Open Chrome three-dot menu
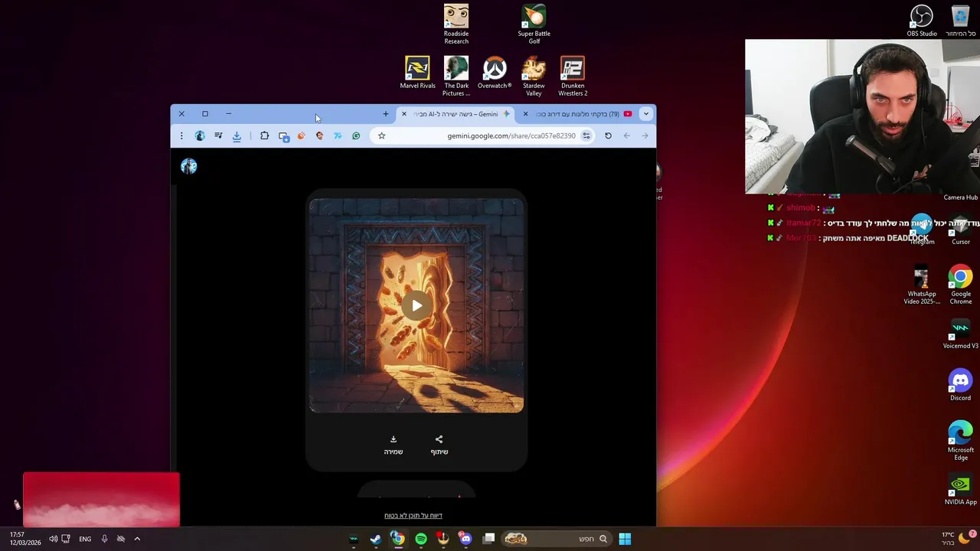This screenshot has width=980, height=551. [x=181, y=135]
